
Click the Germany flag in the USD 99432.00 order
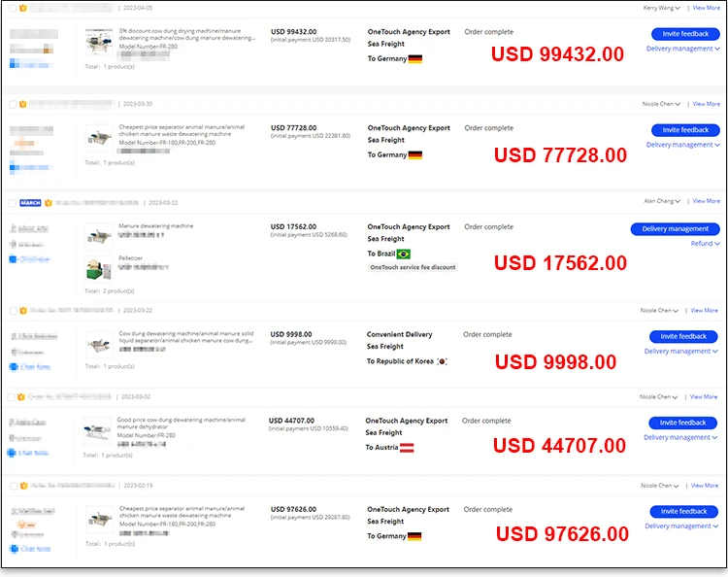click(415, 59)
